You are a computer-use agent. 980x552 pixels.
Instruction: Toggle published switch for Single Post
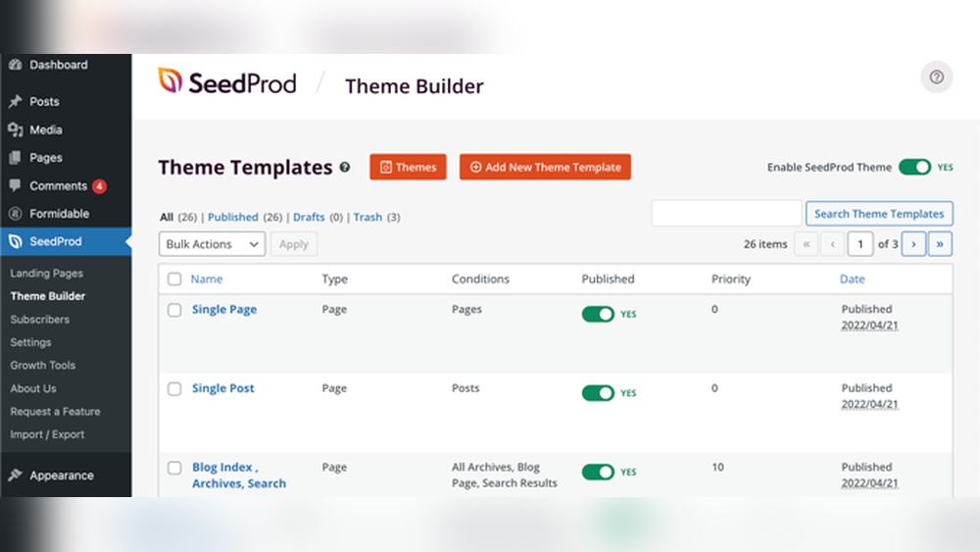point(598,392)
